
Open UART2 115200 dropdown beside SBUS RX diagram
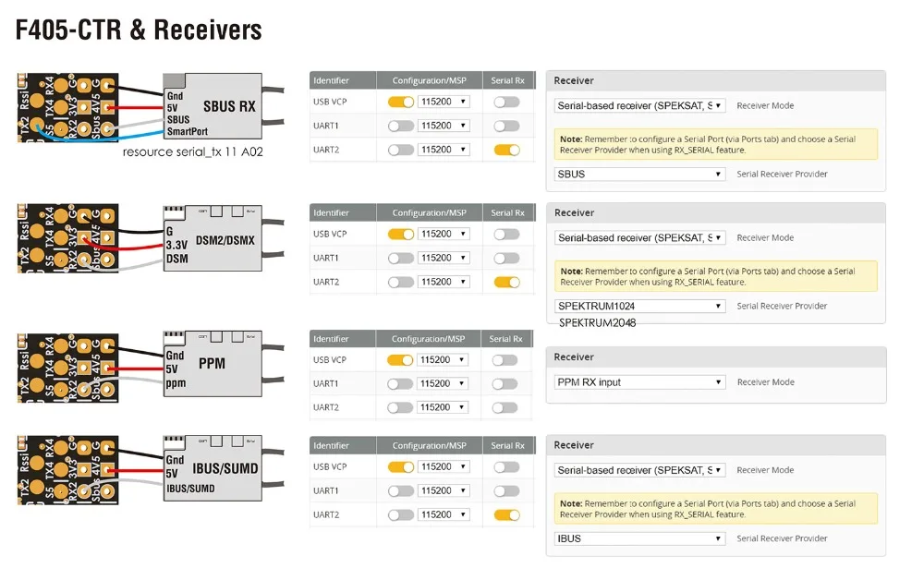click(444, 150)
